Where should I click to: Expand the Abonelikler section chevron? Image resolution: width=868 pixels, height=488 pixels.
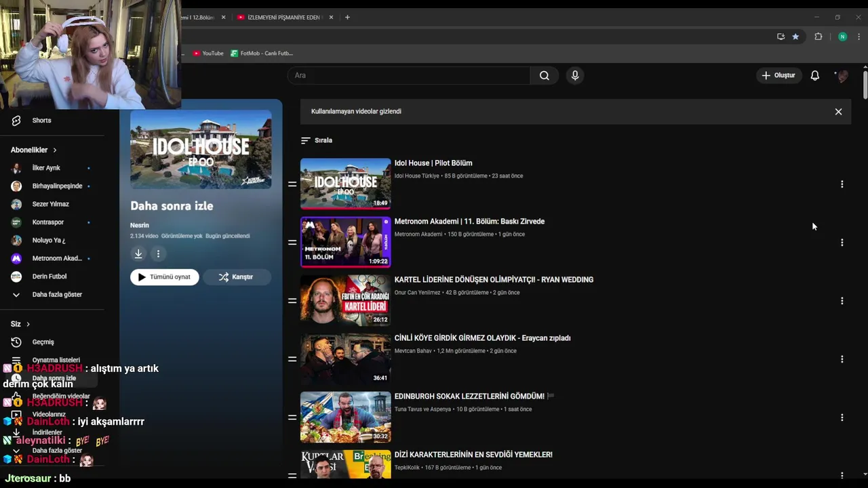tap(55, 150)
